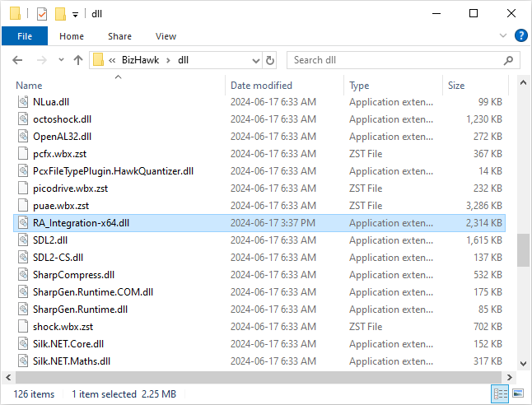Minimize the dll Explorer window

click(436, 13)
